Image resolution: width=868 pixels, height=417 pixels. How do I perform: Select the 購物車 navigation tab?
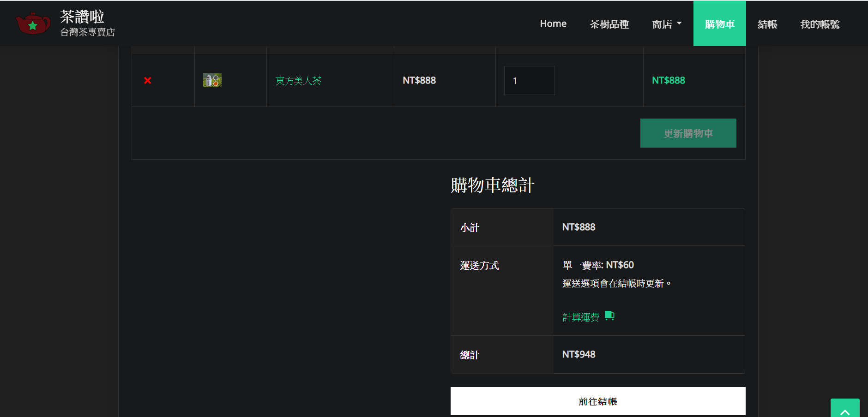[x=719, y=24]
